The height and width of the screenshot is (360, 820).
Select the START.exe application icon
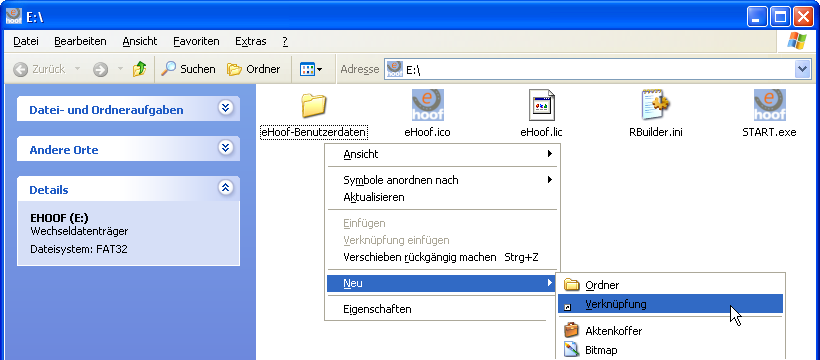[x=769, y=105]
